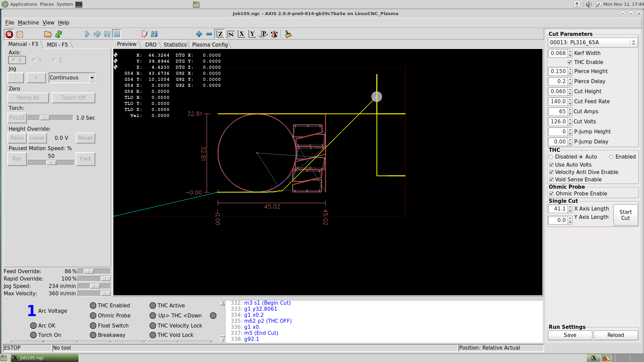Toggle Ohmic Probe Enable checkbox
644x362 pixels.
pyautogui.click(x=551, y=194)
